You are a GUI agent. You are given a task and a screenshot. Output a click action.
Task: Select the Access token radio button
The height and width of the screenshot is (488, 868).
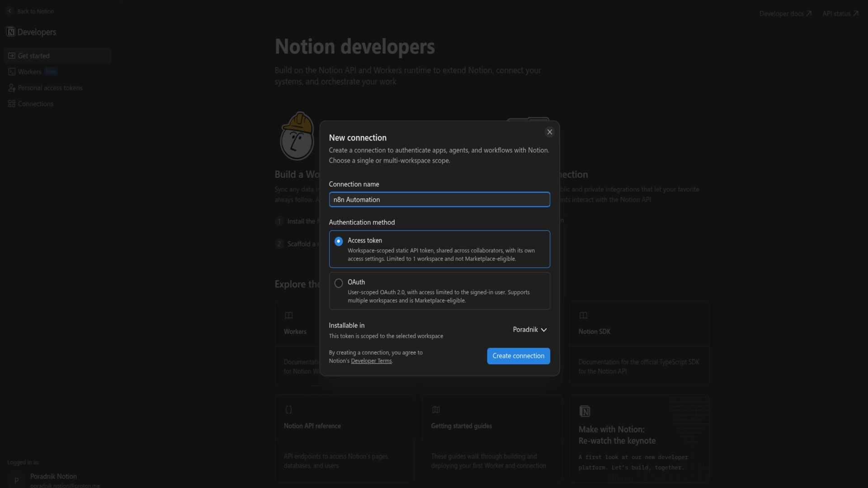338,241
